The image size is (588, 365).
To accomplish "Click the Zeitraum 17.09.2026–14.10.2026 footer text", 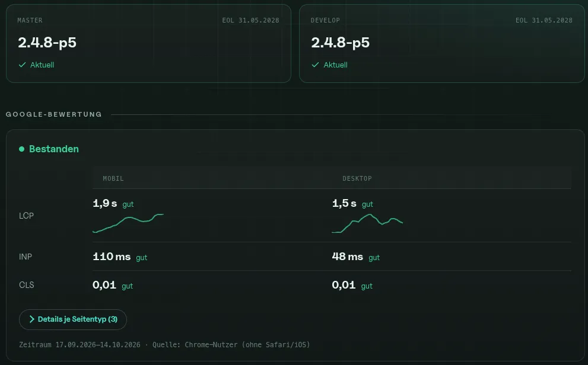I will [x=80, y=345].
